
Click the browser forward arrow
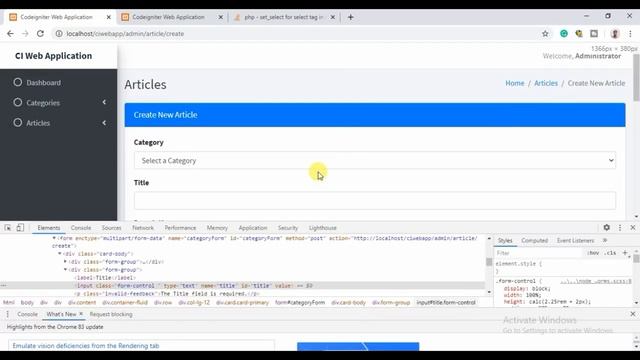click(25, 34)
